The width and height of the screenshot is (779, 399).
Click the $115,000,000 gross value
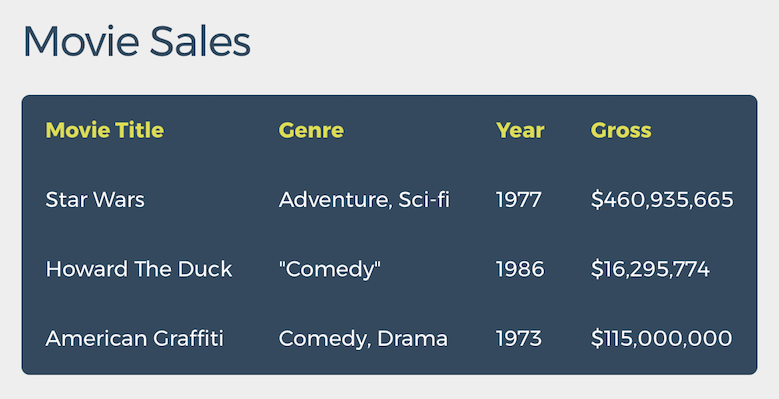(x=661, y=339)
